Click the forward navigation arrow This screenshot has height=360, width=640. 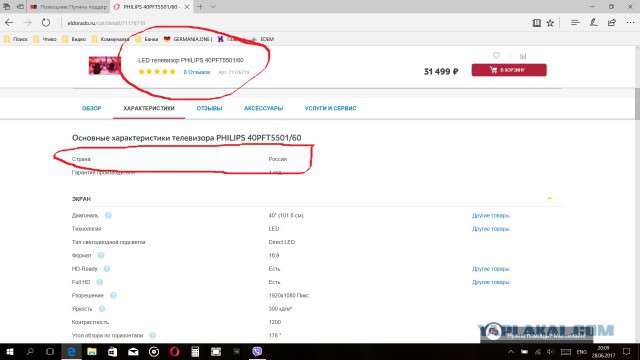click(27, 23)
